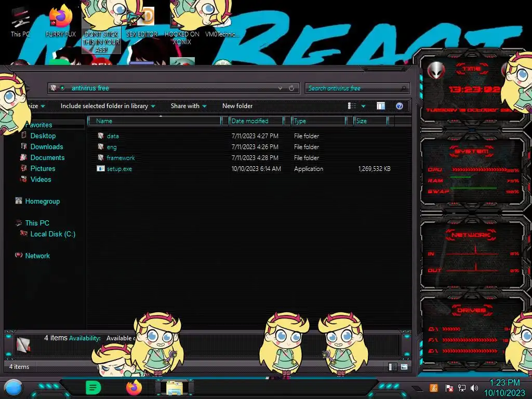Select the eng folder row
The width and height of the screenshot is (532, 399).
(x=244, y=147)
